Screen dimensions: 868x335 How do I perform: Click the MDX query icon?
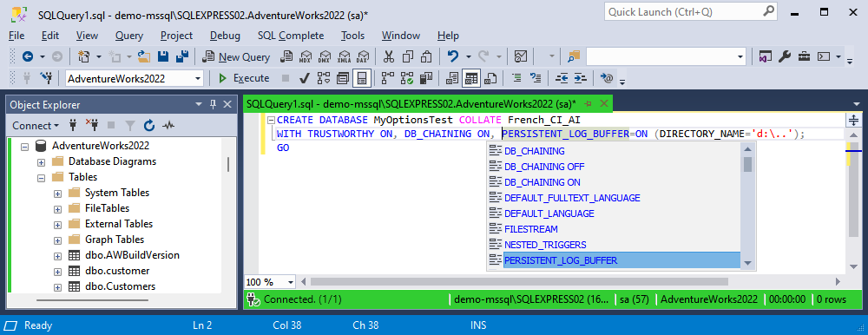[x=306, y=56]
